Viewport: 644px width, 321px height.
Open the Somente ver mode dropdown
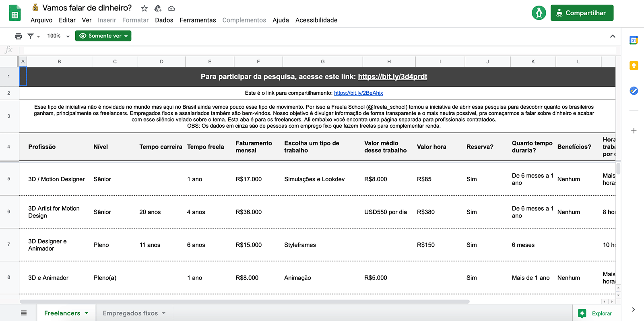(x=103, y=36)
